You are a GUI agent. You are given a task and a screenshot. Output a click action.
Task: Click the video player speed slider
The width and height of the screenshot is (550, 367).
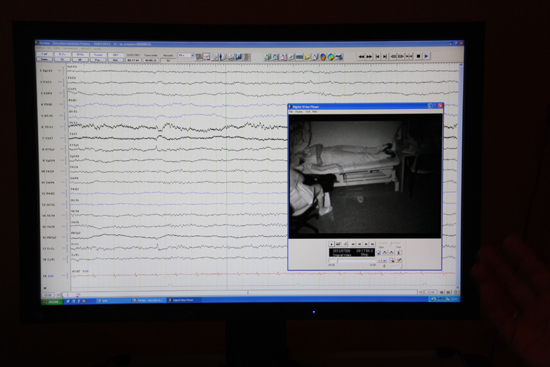390,243
